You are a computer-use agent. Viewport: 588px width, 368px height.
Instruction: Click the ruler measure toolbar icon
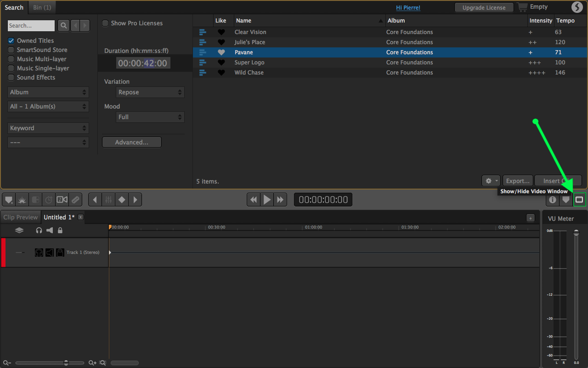click(x=75, y=200)
